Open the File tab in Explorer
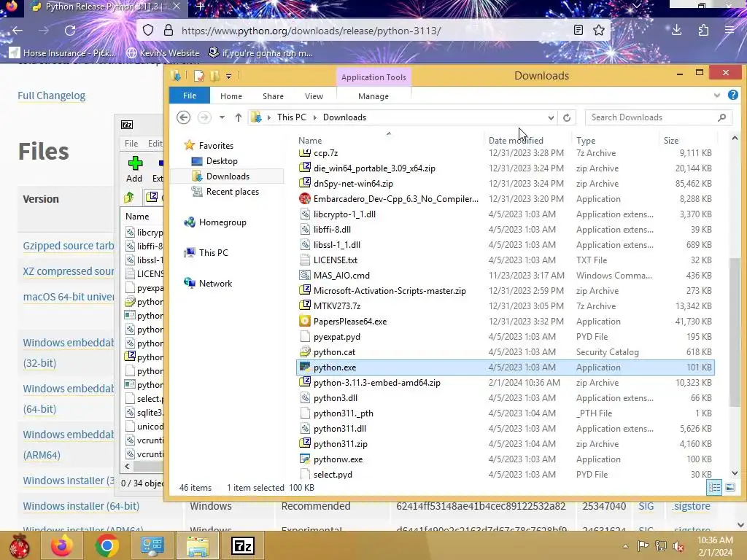The width and height of the screenshot is (747, 560). pos(190,96)
